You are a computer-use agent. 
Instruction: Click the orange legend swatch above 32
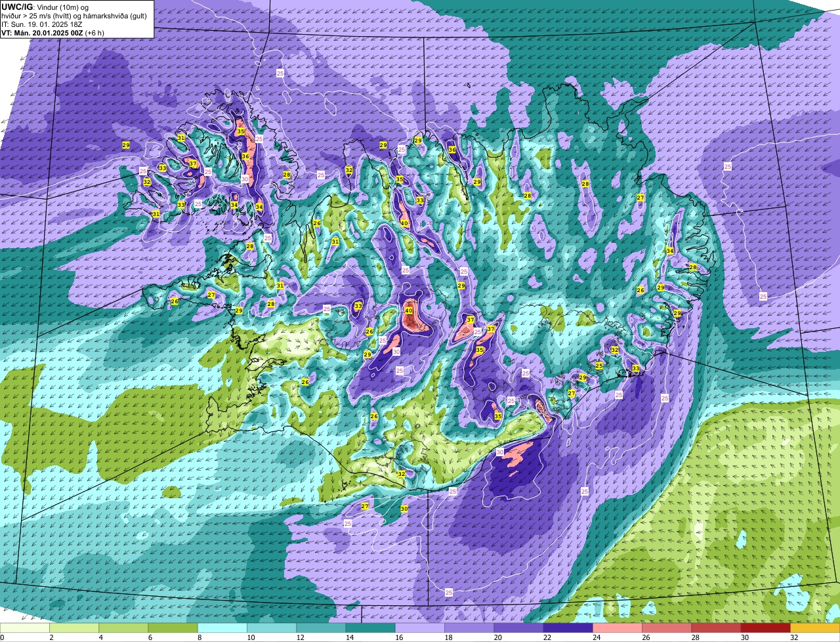point(815,628)
